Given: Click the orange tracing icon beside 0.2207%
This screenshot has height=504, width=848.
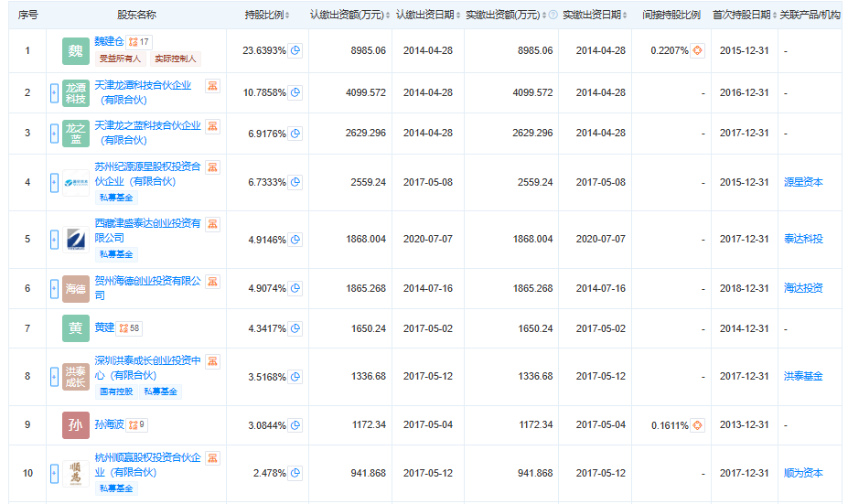Looking at the screenshot, I should click(697, 50).
